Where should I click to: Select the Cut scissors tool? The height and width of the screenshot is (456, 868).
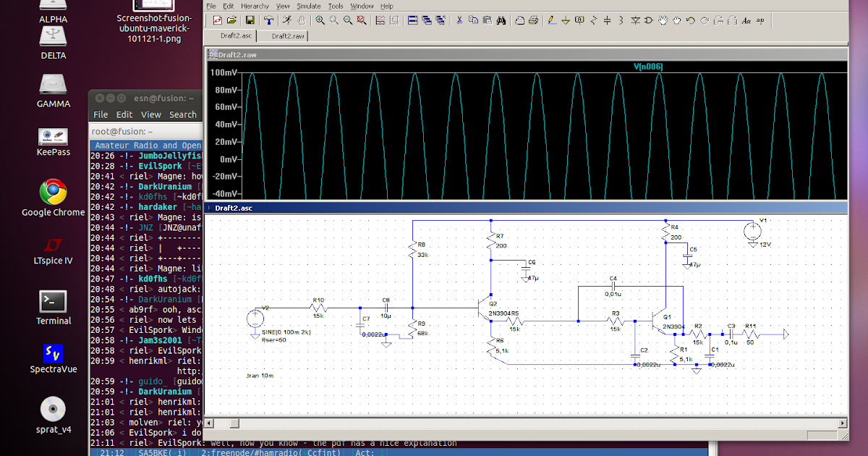click(459, 20)
